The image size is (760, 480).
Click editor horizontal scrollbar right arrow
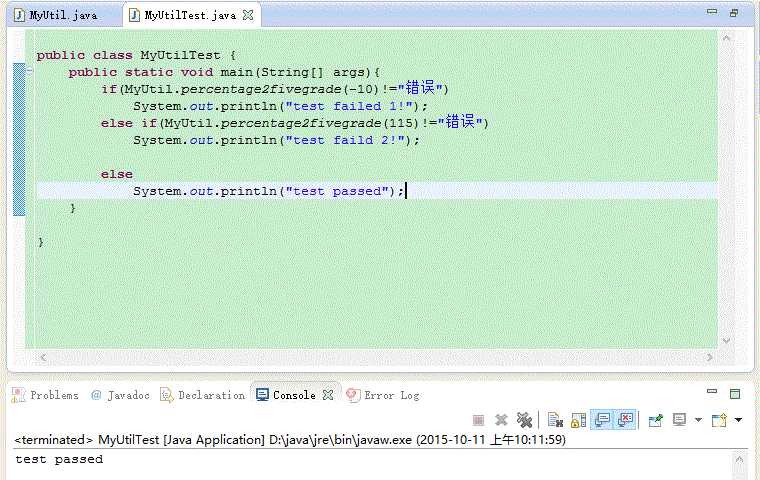pos(710,357)
